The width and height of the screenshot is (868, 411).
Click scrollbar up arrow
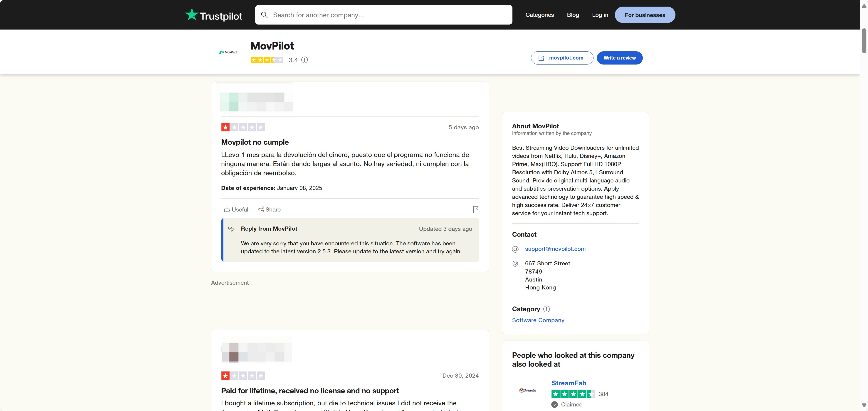864,6
